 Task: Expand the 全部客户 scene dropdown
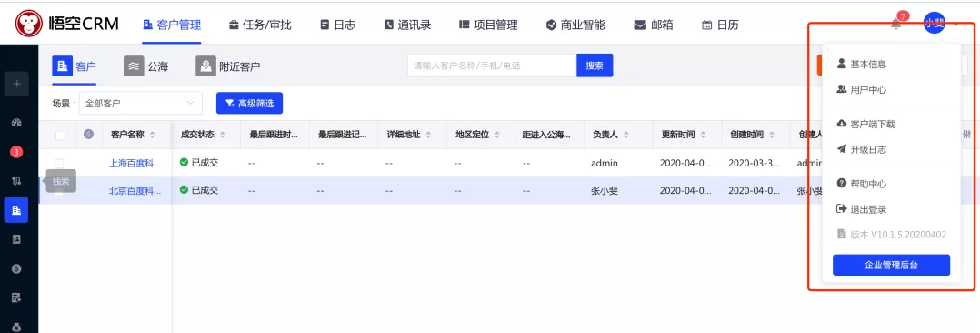click(141, 104)
